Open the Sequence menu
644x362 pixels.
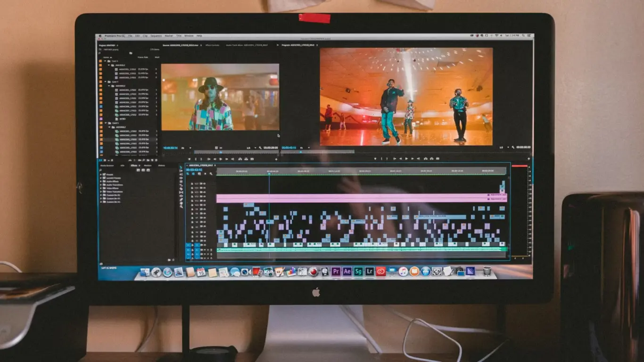pos(156,36)
